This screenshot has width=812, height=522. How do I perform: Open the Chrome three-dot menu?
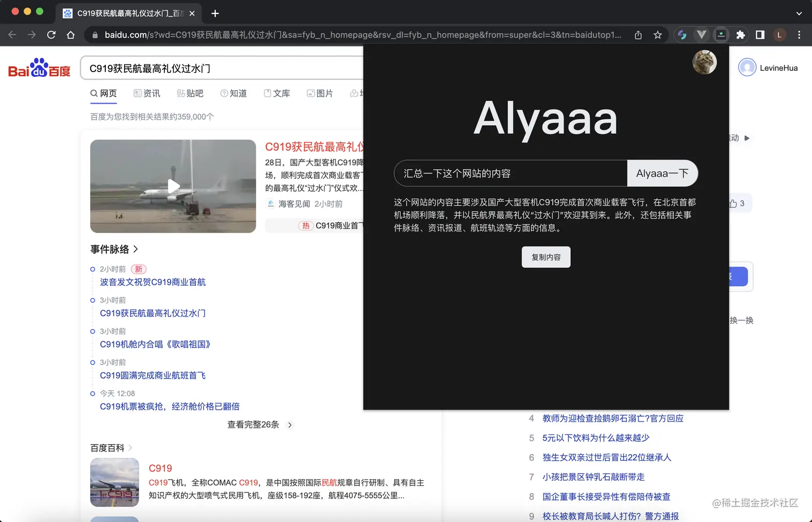click(799, 35)
